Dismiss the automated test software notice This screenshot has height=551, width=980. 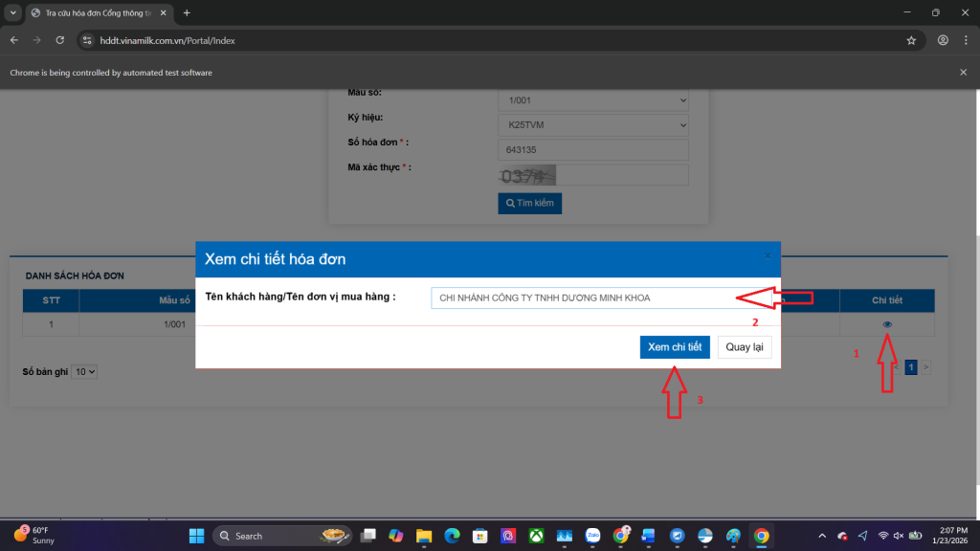[963, 73]
